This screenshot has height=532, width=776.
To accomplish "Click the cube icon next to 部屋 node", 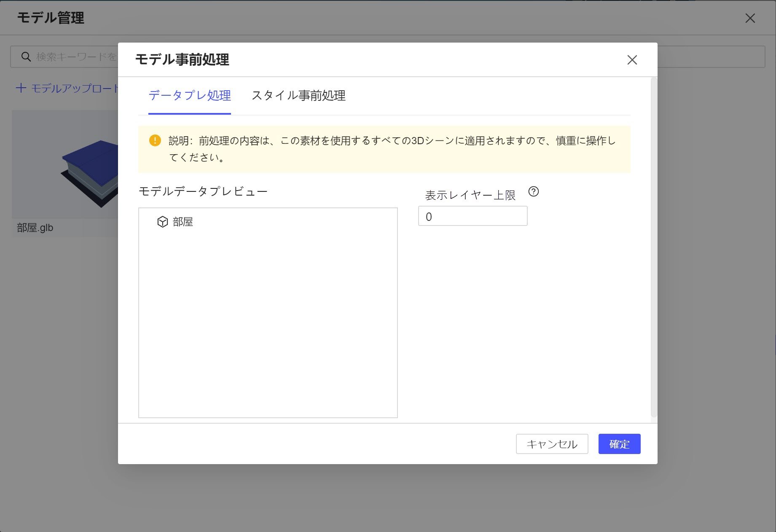I will point(163,222).
